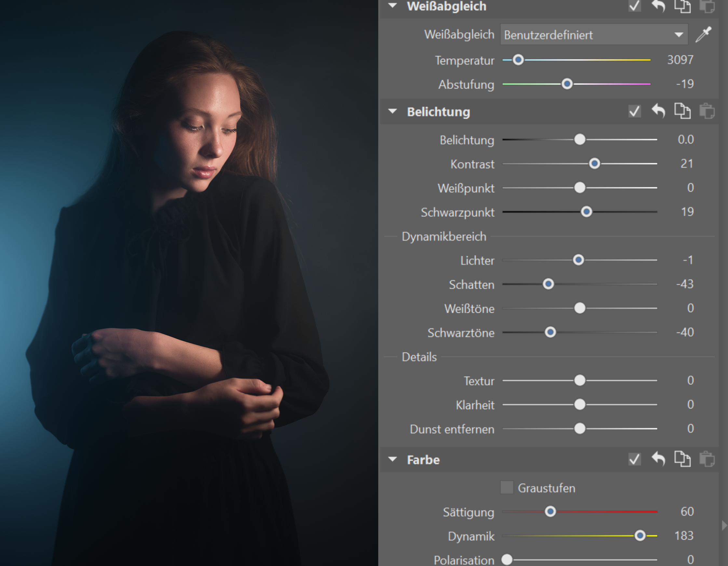Image resolution: width=728 pixels, height=566 pixels.
Task: Paste settings into Belichtung section
Action: click(x=706, y=111)
